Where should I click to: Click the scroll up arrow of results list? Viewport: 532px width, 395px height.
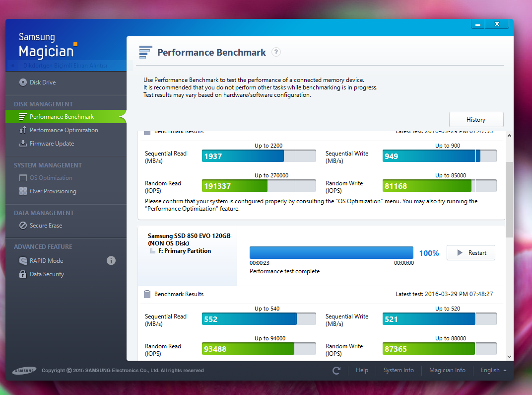click(509, 136)
